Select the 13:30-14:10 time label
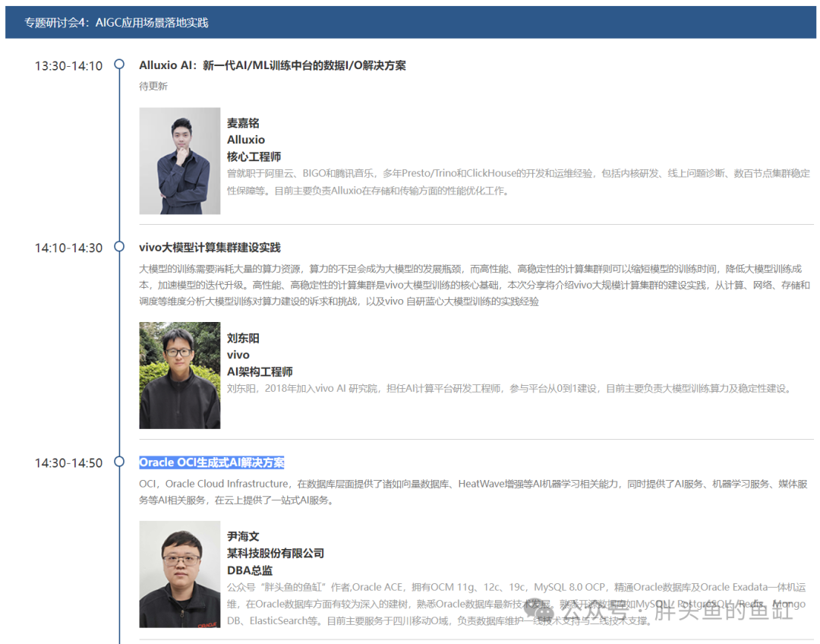Viewport: 820px width, 644px height. point(68,66)
